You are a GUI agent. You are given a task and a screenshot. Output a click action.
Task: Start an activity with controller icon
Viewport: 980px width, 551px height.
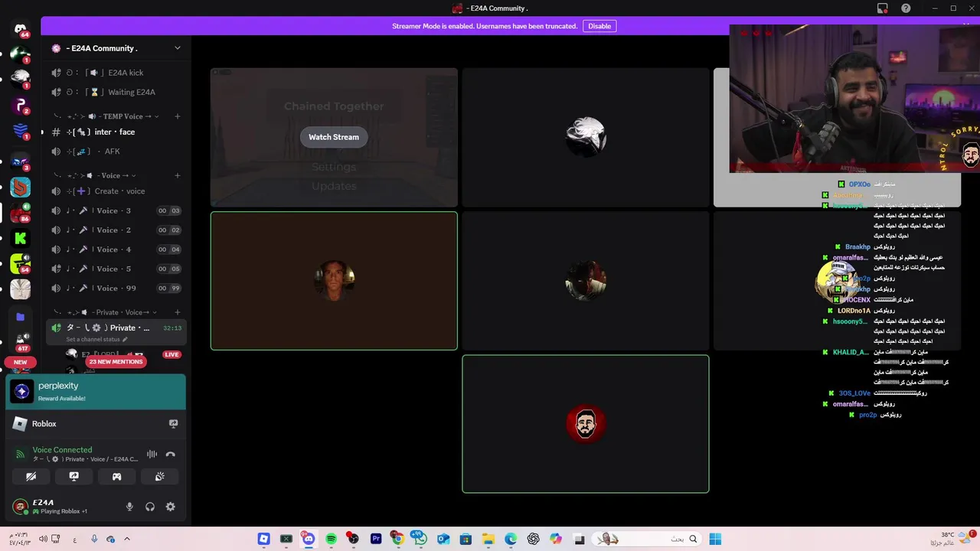pos(116,476)
